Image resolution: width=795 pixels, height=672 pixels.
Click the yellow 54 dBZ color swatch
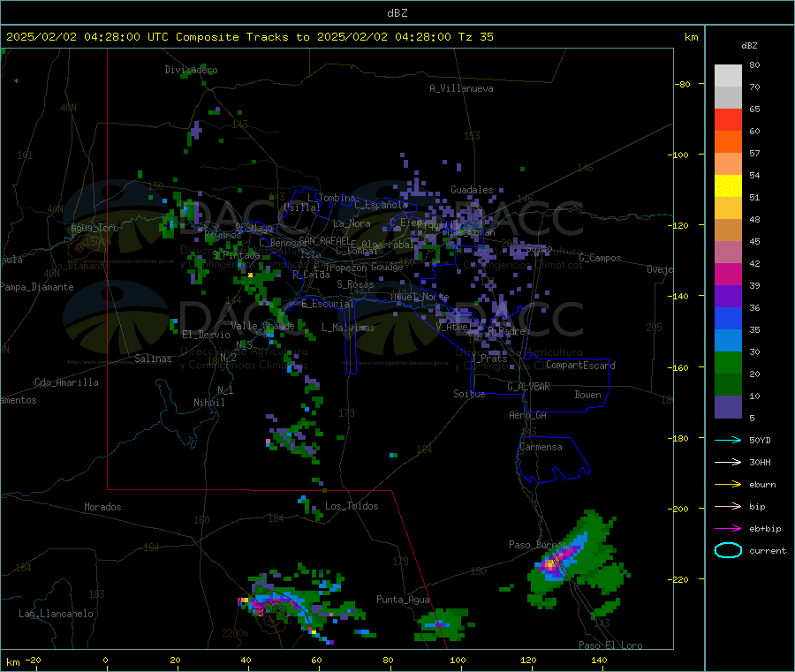pyautogui.click(x=728, y=186)
